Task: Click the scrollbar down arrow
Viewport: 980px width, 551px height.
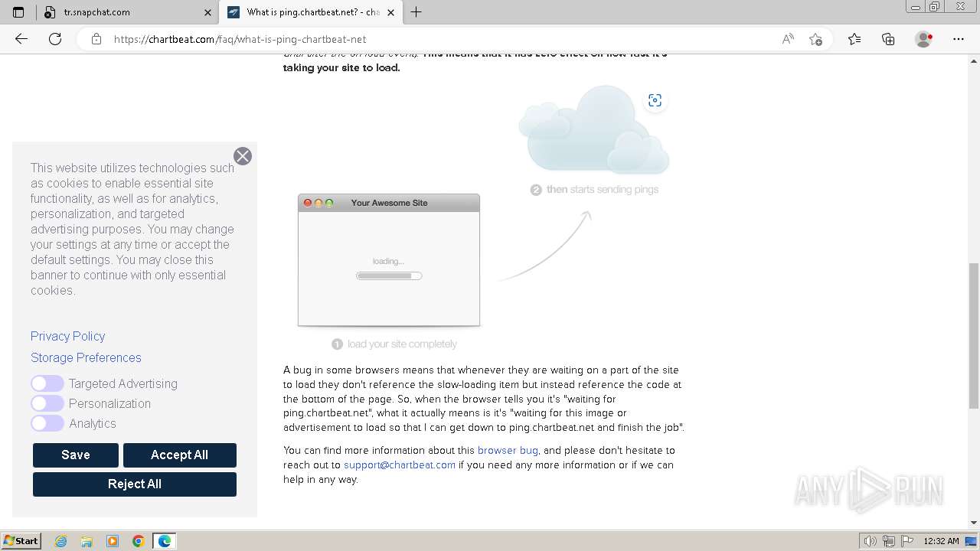Action: coord(973,523)
